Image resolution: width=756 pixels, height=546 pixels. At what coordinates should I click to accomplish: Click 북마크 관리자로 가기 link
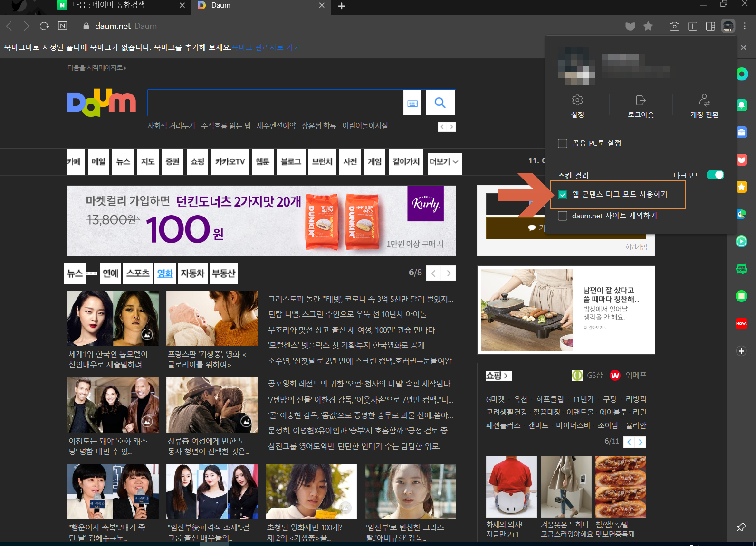click(266, 47)
